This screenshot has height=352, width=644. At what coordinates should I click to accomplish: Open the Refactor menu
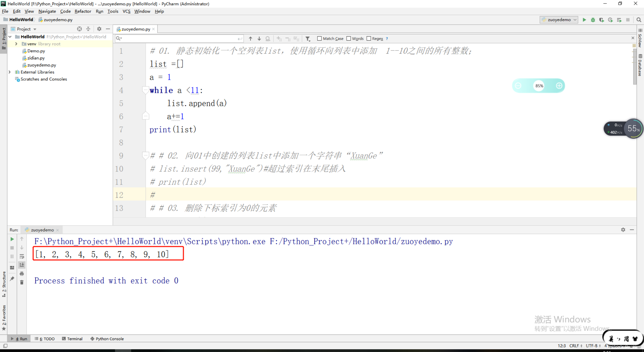tap(83, 11)
